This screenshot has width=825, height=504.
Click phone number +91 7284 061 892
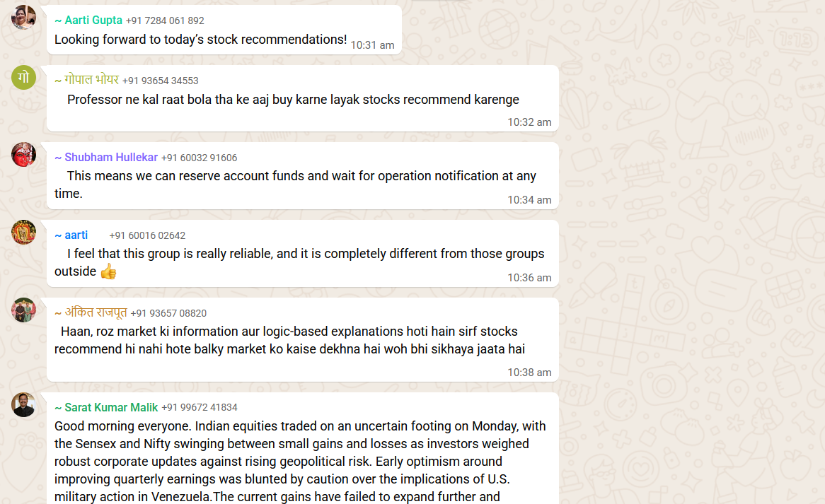pyautogui.click(x=165, y=20)
